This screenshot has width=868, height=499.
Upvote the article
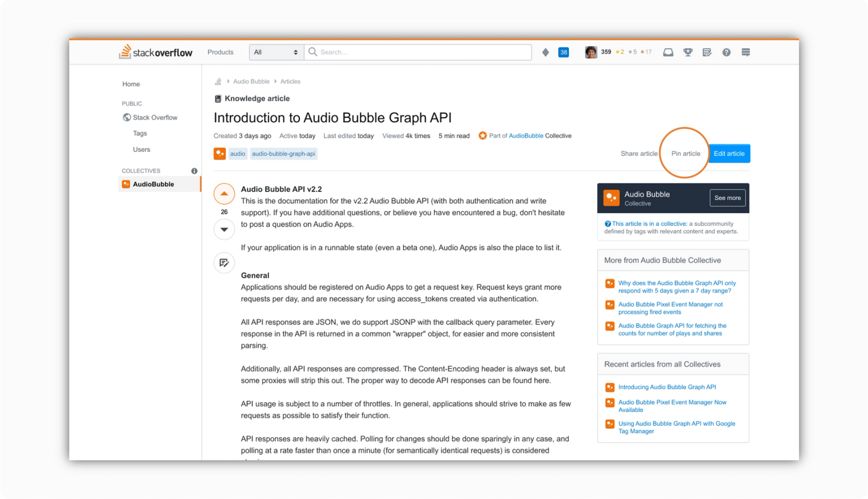tap(224, 194)
